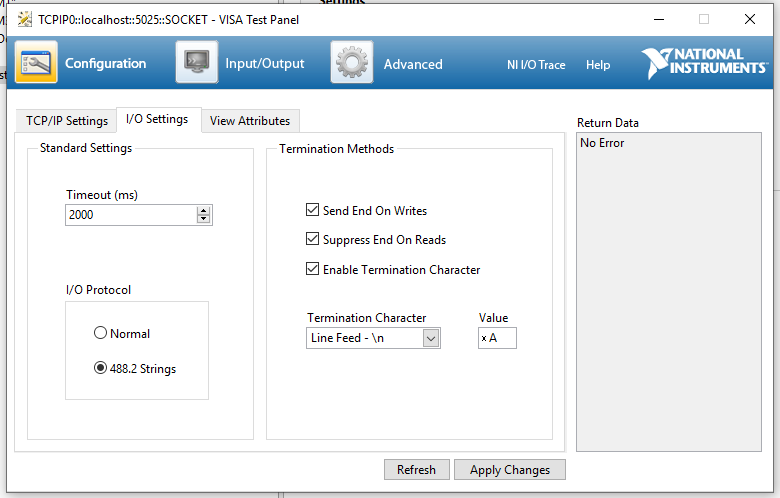This screenshot has height=498, width=780.
Task: Click the Timeout (ms) input field
Action: coord(130,215)
